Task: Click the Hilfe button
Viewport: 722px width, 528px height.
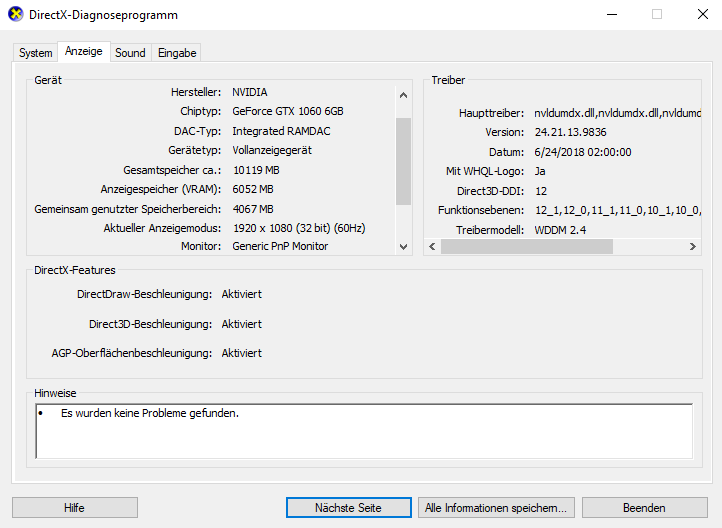Action: [x=75, y=507]
